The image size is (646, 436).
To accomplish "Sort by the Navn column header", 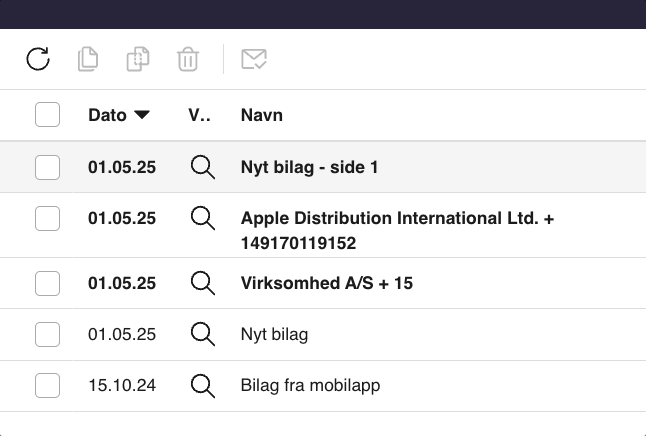I will pyautogui.click(x=262, y=115).
